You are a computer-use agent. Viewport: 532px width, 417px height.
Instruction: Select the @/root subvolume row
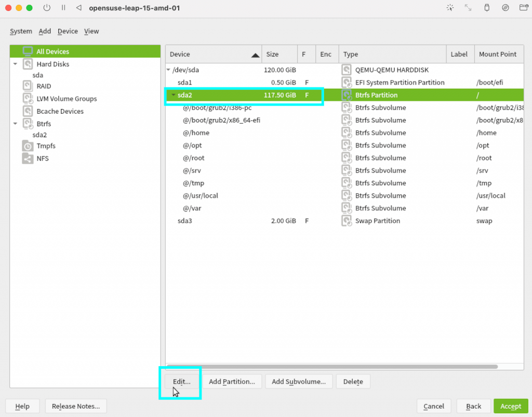click(x=345, y=158)
